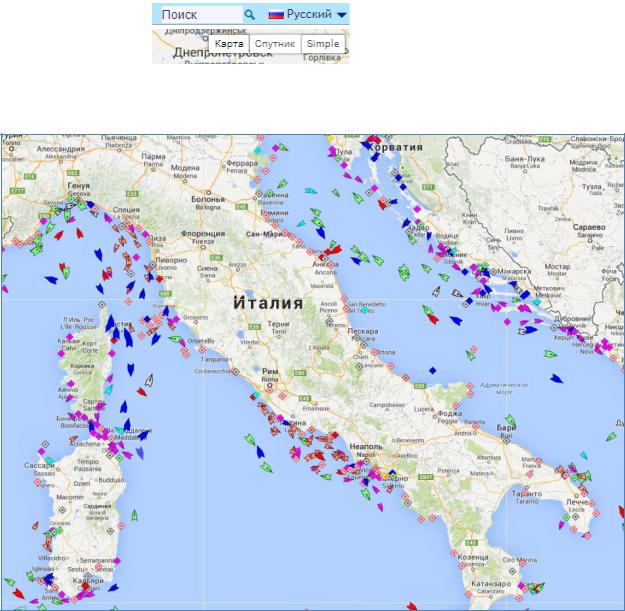Click the Адриатическое море sea label
Viewport: 625px width, 611px height.
[x=504, y=388]
